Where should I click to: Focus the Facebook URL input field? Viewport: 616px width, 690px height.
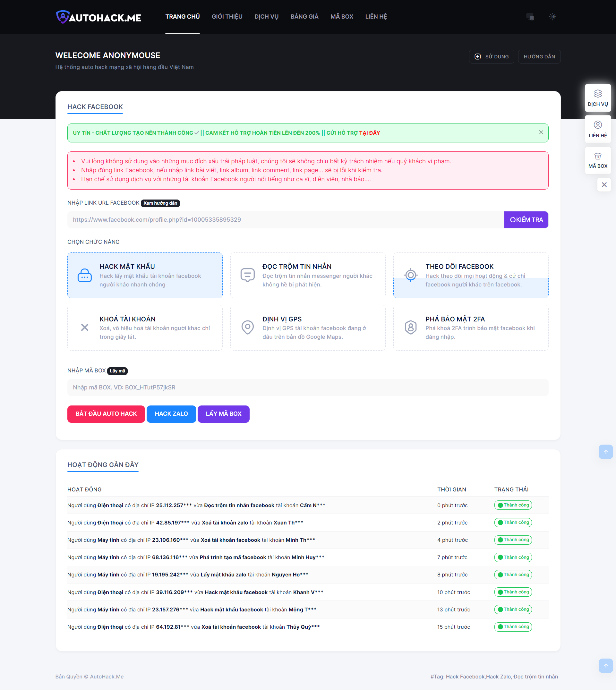coord(286,220)
